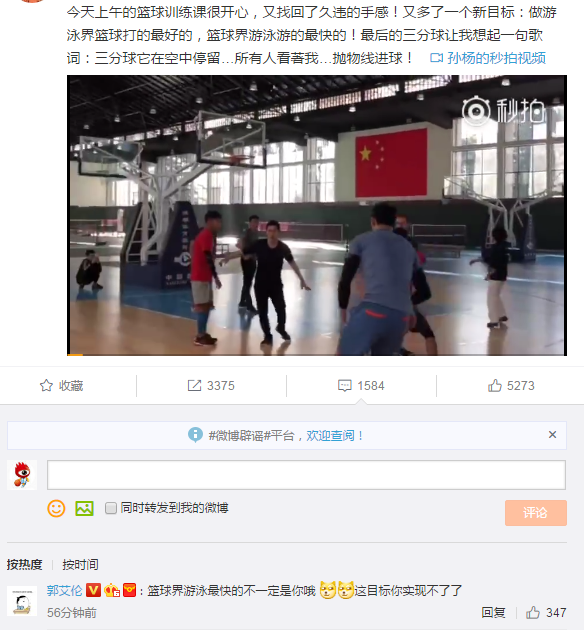Open the comments bubble icon showing 1584
584x630 pixels.
345,386
